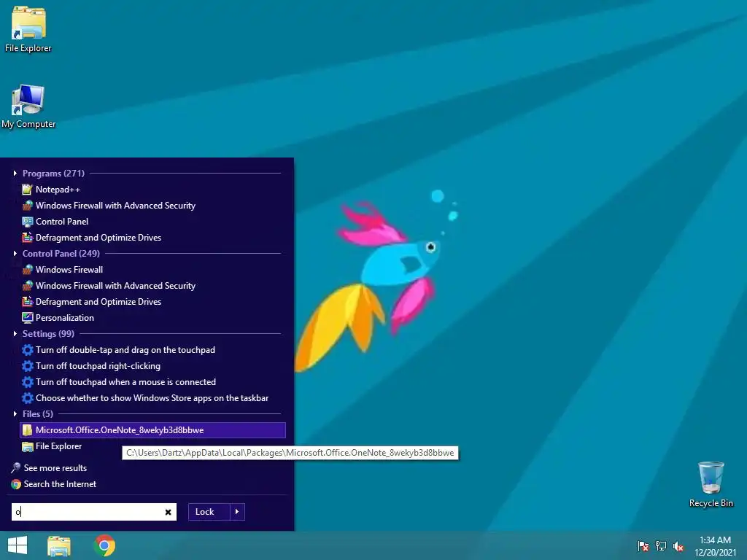Expand the Files (5) category arrow

click(15, 414)
